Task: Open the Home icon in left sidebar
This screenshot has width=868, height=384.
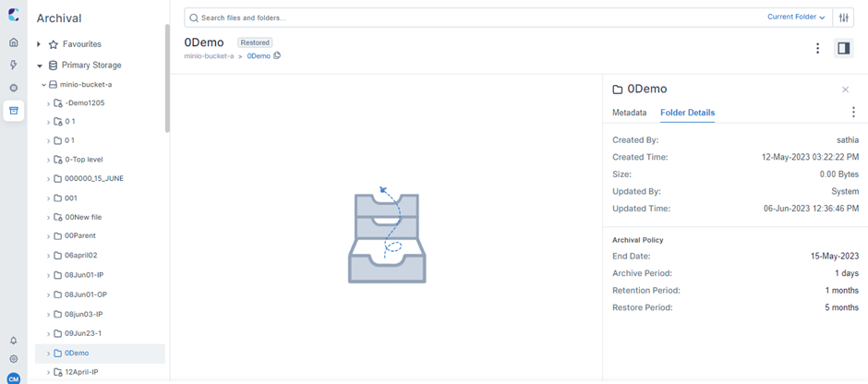Action: (14, 42)
